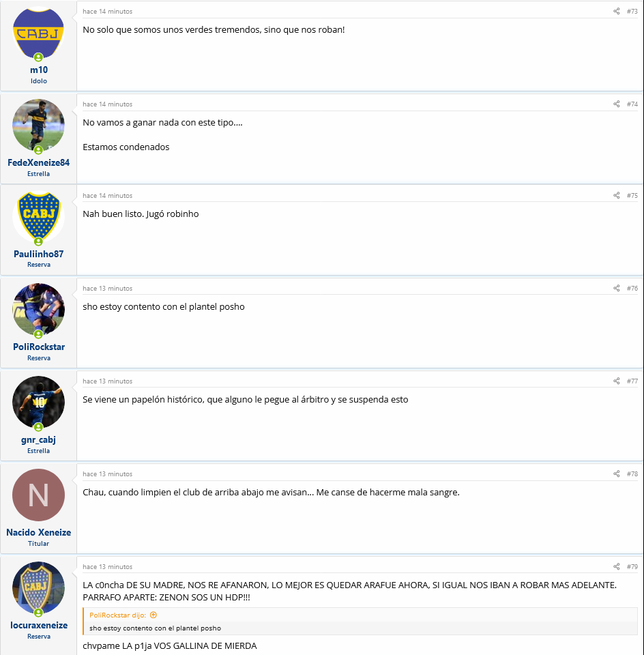Click 'PoliRockstar dijo:' quote header
This screenshot has height=655, width=644.
(x=118, y=615)
